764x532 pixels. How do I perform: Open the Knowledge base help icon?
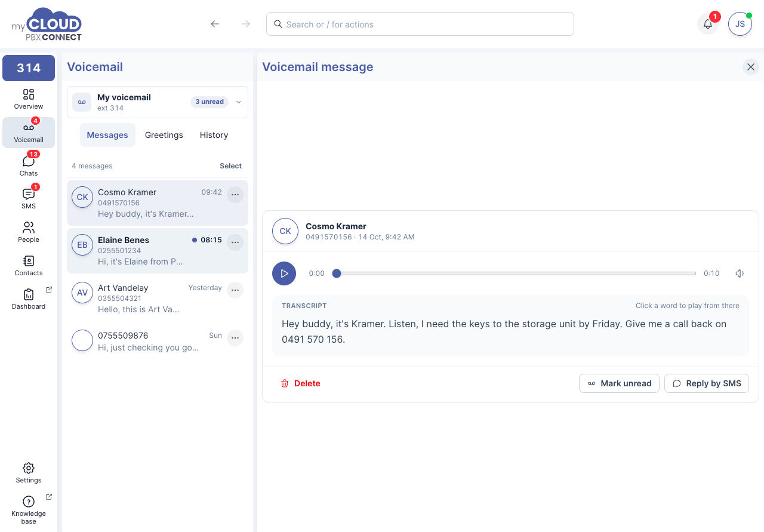pyautogui.click(x=29, y=509)
